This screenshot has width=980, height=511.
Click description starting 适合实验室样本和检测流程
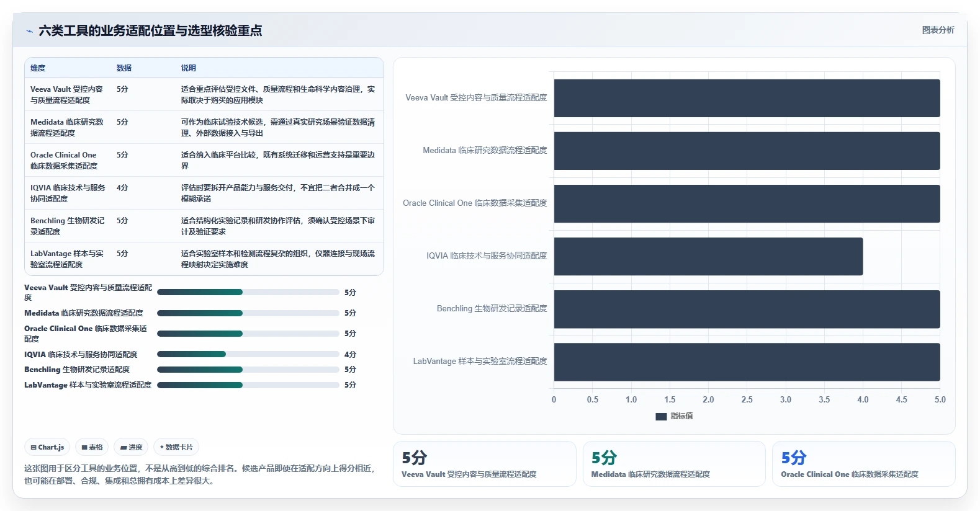278,259
